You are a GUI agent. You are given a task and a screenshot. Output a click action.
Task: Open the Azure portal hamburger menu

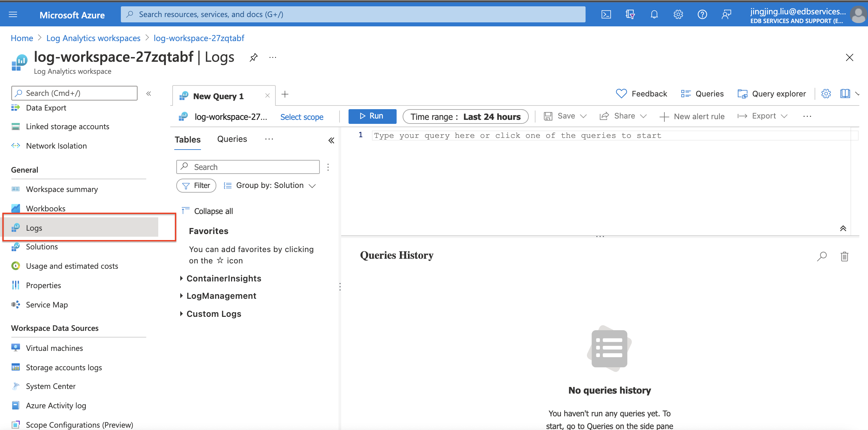[x=13, y=14]
